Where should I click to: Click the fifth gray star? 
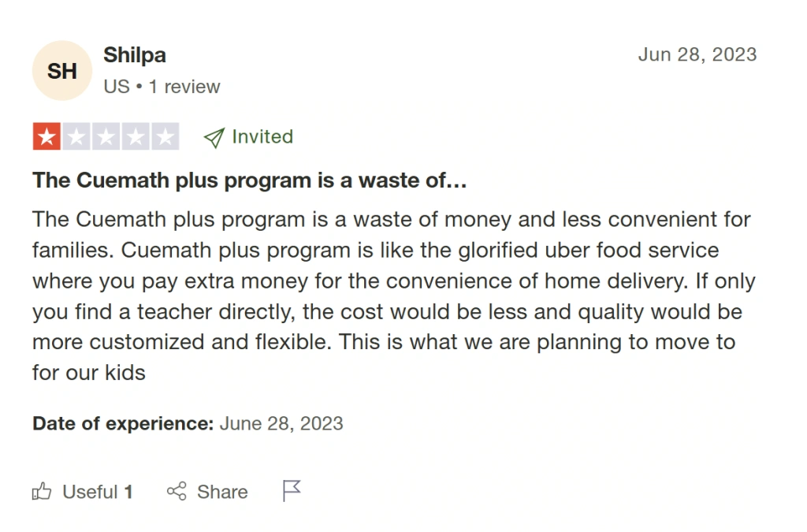click(165, 137)
